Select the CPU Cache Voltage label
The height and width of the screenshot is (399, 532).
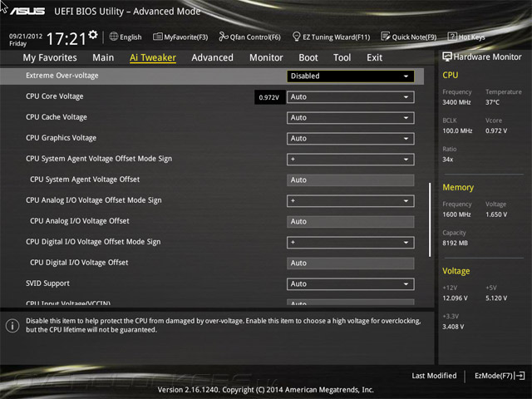tap(57, 117)
